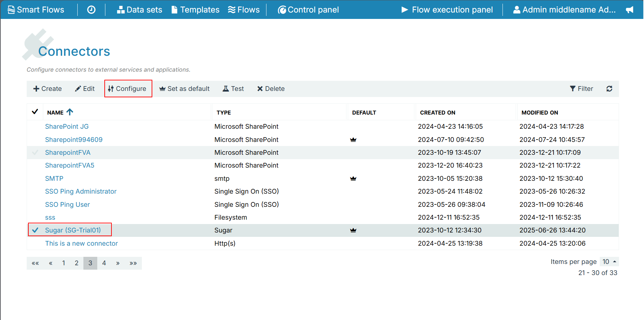Viewport: 644px width, 320px height.
Task: Go to page 4 of results
Action: (x=104, y=263)
